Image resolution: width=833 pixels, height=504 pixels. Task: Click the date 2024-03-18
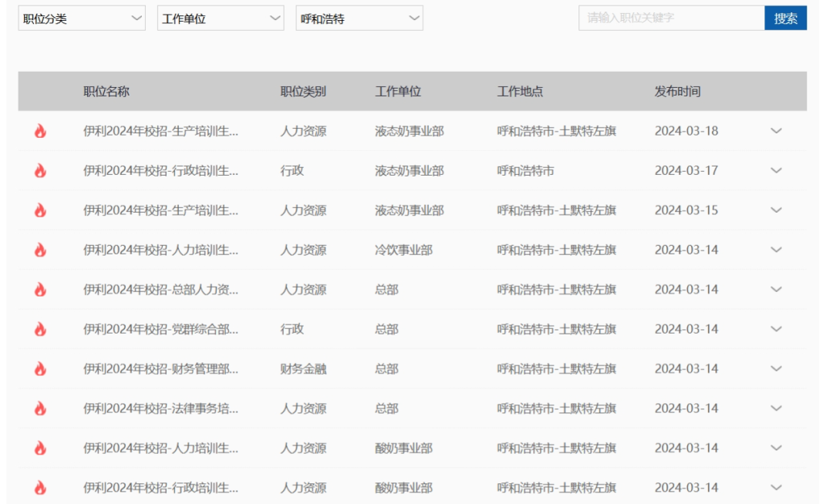tap(686, 131)
